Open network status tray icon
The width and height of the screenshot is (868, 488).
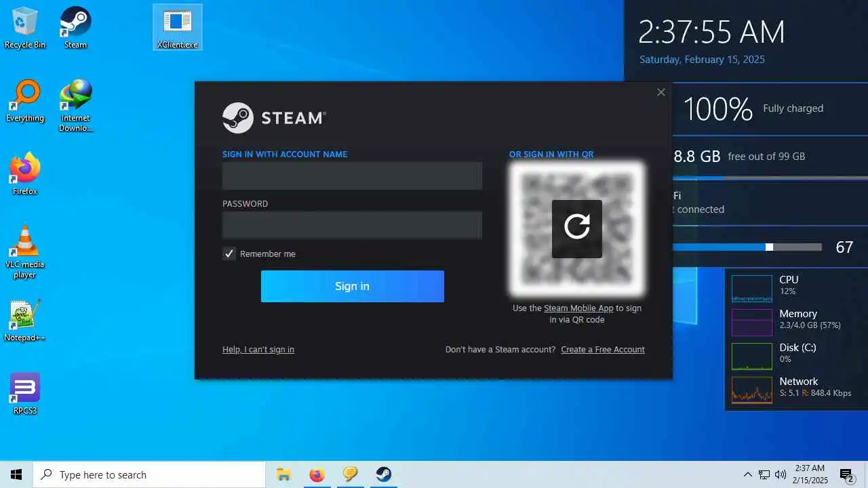(764, 474)
